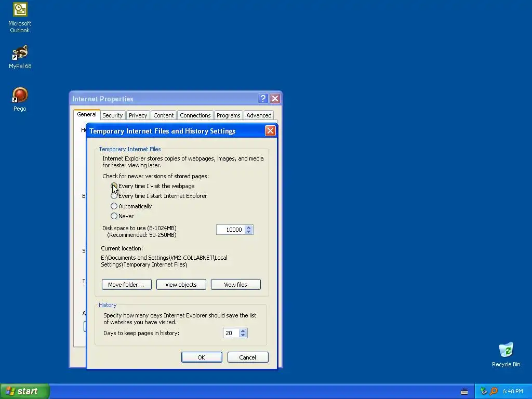Screen dimensions: 532x399
Task: Decrease disk space with the down arrow
Action: click(x=249, y=232)
